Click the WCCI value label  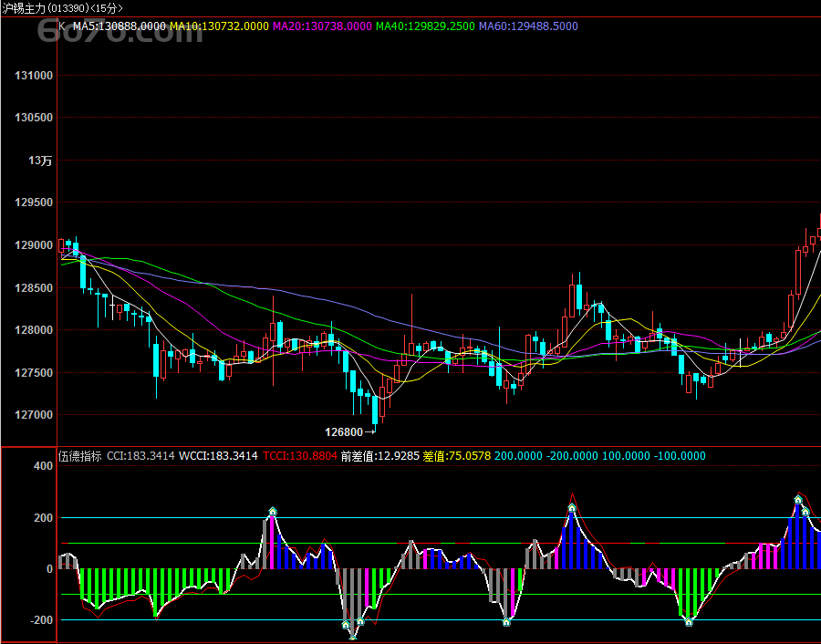pos(218,455)
